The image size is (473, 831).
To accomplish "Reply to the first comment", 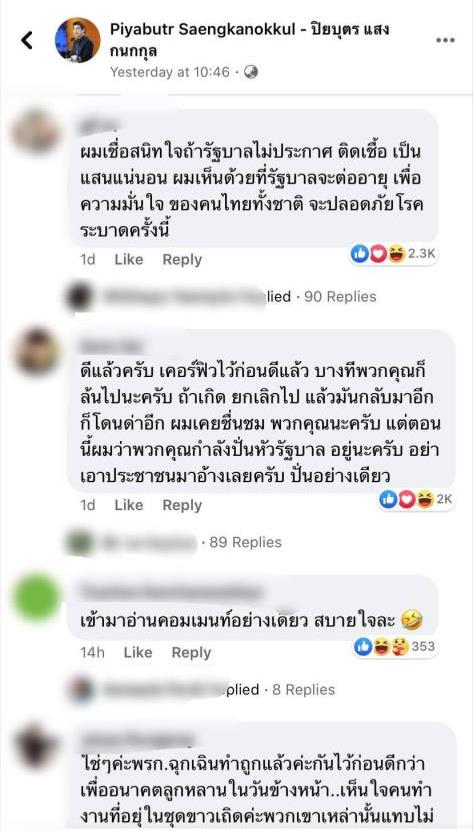I will pos(182,260).
